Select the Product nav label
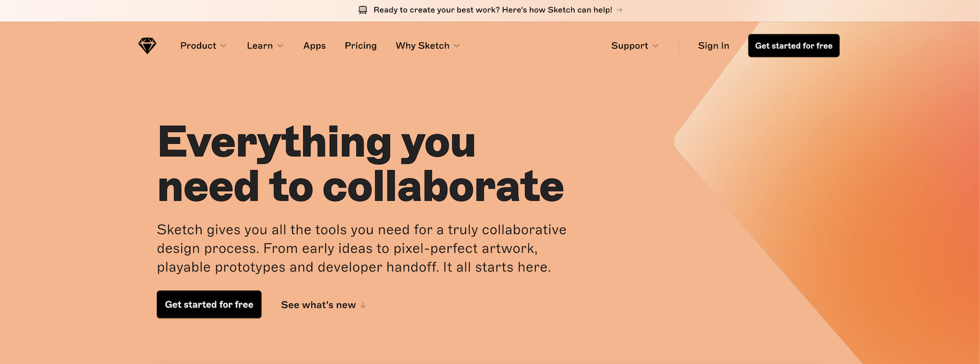 tap(198, 46)
